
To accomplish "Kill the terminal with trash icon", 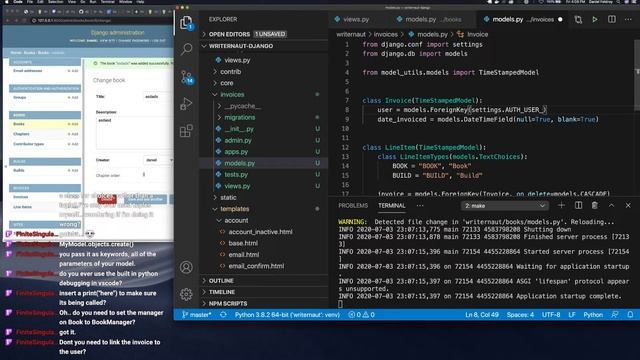I will [595, 205].
